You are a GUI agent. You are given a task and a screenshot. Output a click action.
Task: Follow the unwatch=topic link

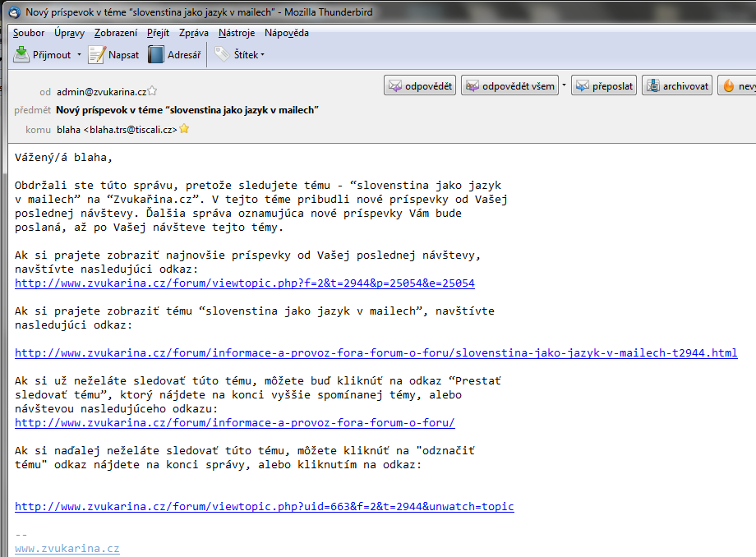coord(264,507)
